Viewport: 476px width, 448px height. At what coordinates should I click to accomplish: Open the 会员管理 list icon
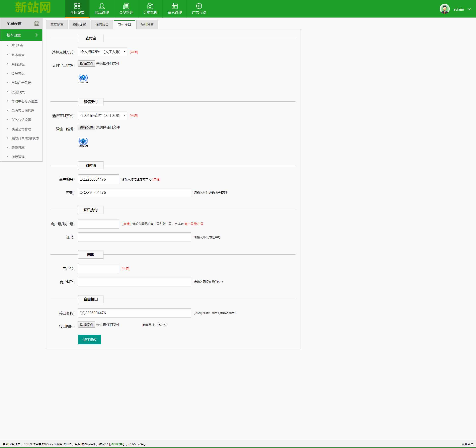click(x=126, y=6)
